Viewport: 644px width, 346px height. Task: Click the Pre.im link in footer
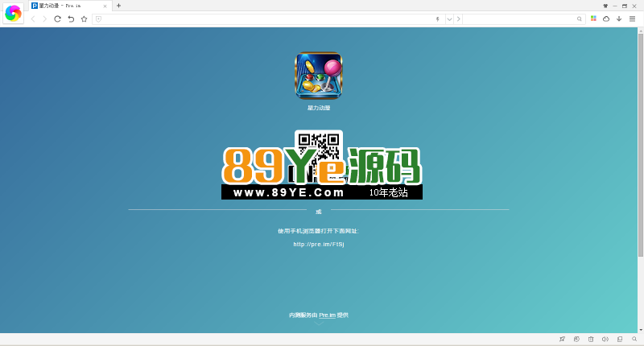328,315
